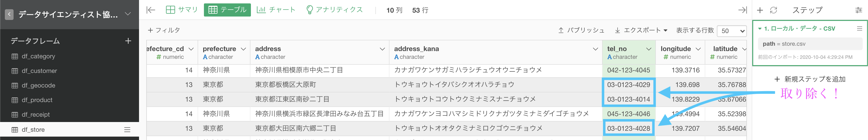
Task: Click the refresh icon beside ステップ
Action: coord(773,10)
